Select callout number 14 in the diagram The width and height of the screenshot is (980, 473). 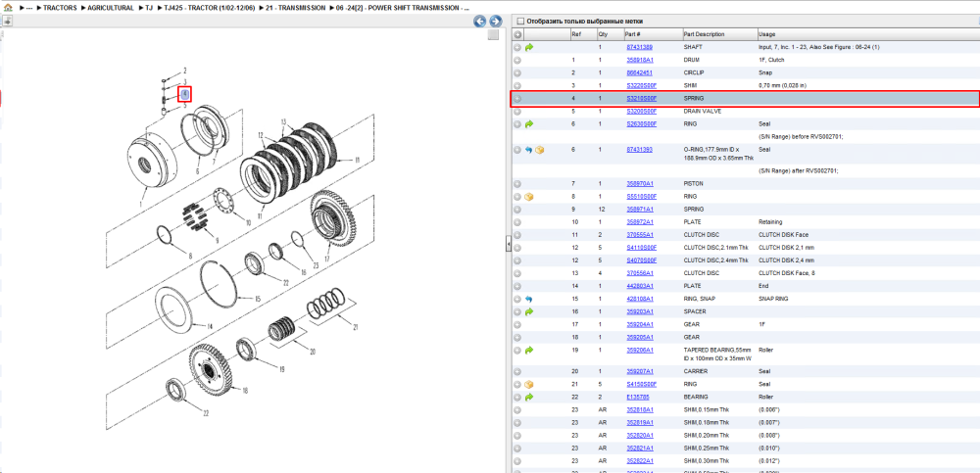pyautogui.click(x=210, y=326)
